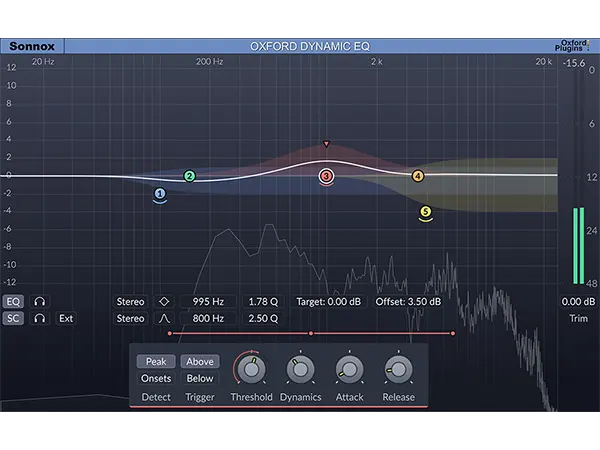The width and height of the screenshot is (600, 450).
Task: Select the green band 2 node
Action: [x=189, y=176]
